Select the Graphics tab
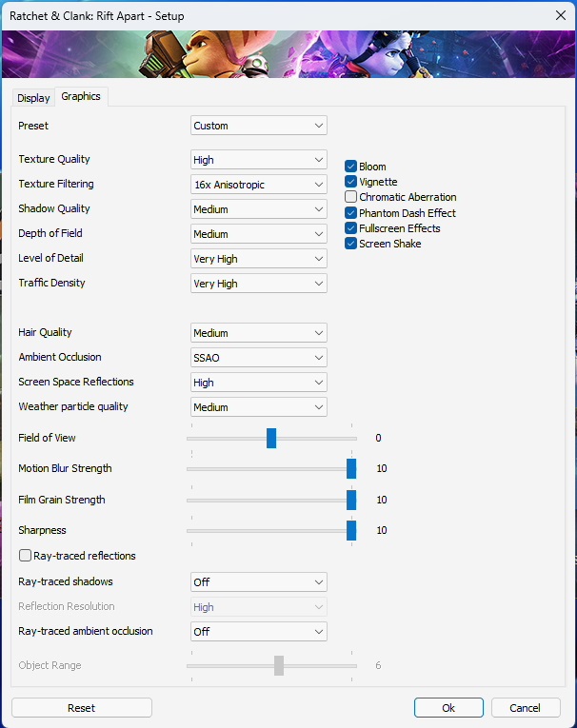Viewport: 577px width, 728px height. point(81,96)
